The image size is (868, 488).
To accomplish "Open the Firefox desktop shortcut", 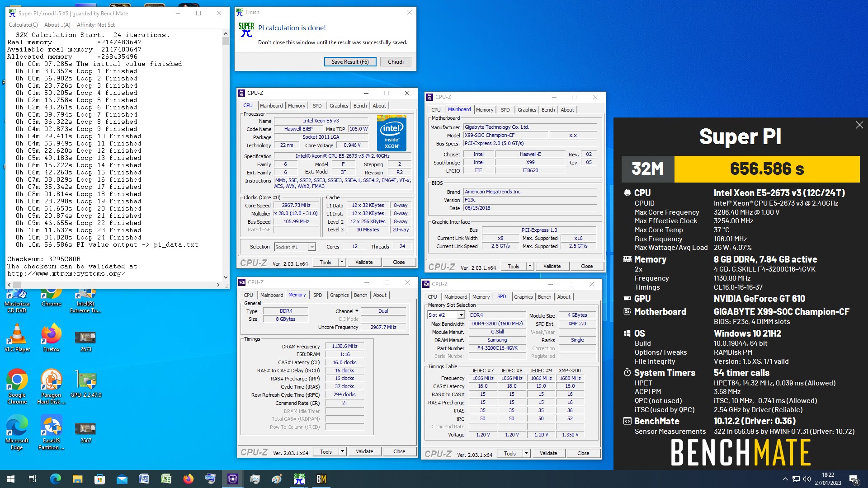I will [51, 338].
